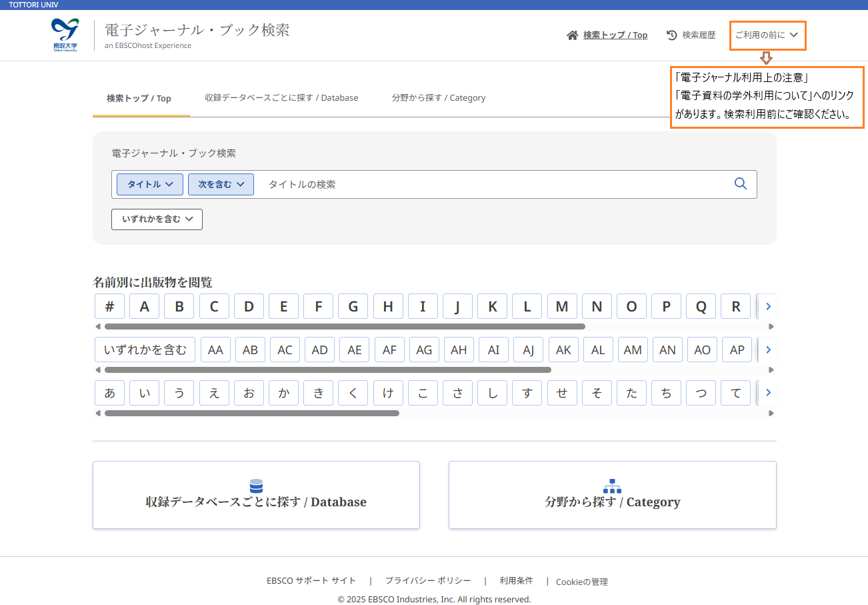Browse publications by letter C
The image size is (868, 605).
[x=214, y=306]
